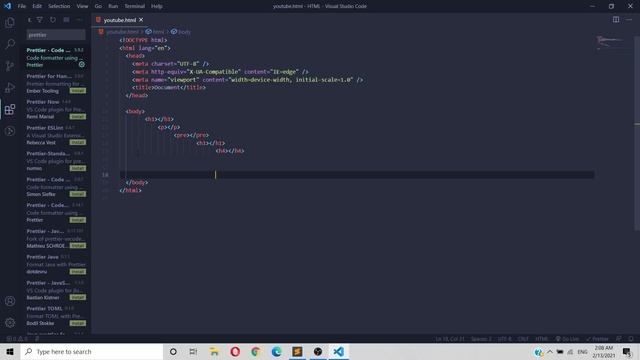Open the Explorer view in activity bar

coord(10,22)
